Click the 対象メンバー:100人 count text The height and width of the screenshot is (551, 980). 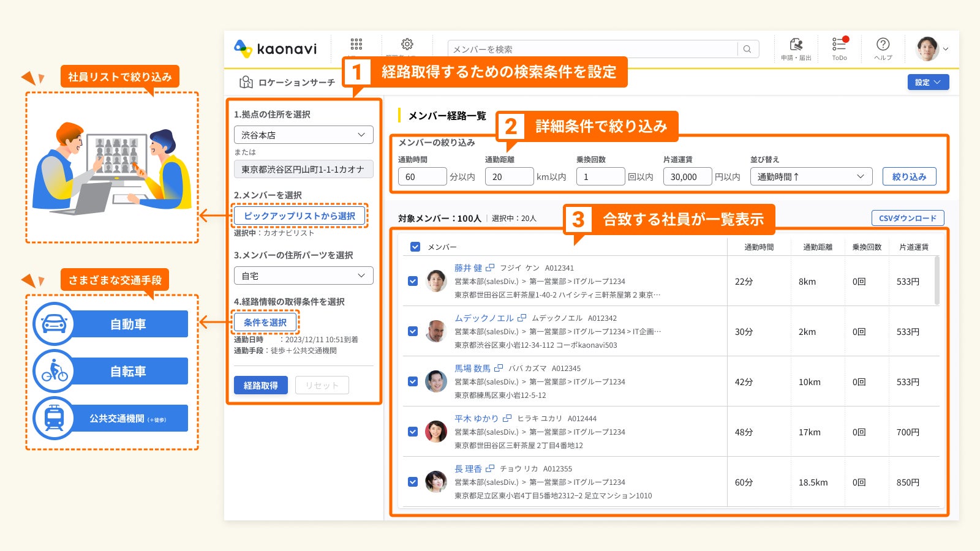[439, 218]
